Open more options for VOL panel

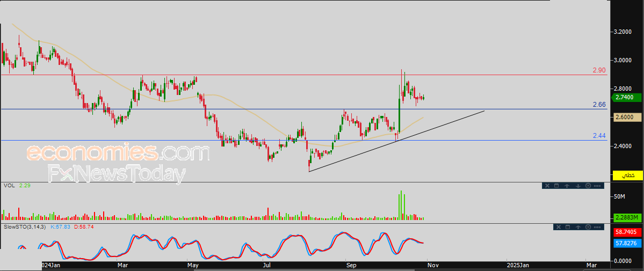click(597, 186)
